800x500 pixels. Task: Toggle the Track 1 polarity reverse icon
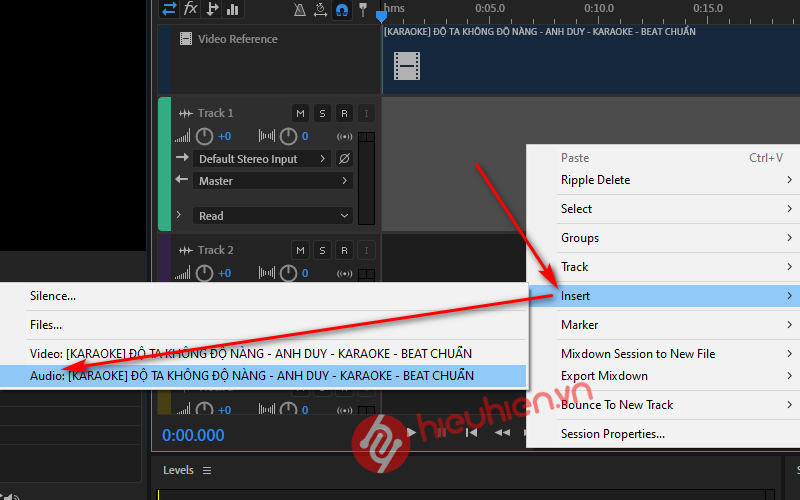tap(344, 159)
